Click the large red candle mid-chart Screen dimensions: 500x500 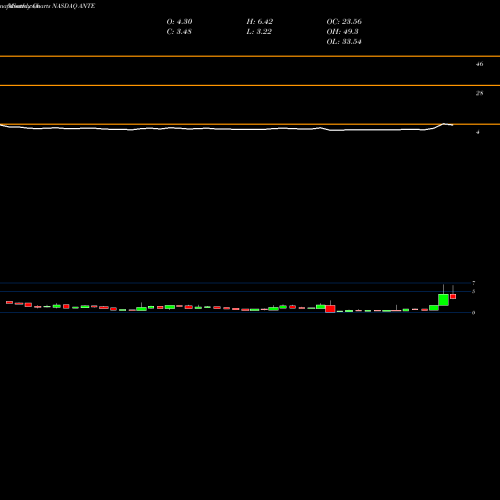click(x=330, y=309)
